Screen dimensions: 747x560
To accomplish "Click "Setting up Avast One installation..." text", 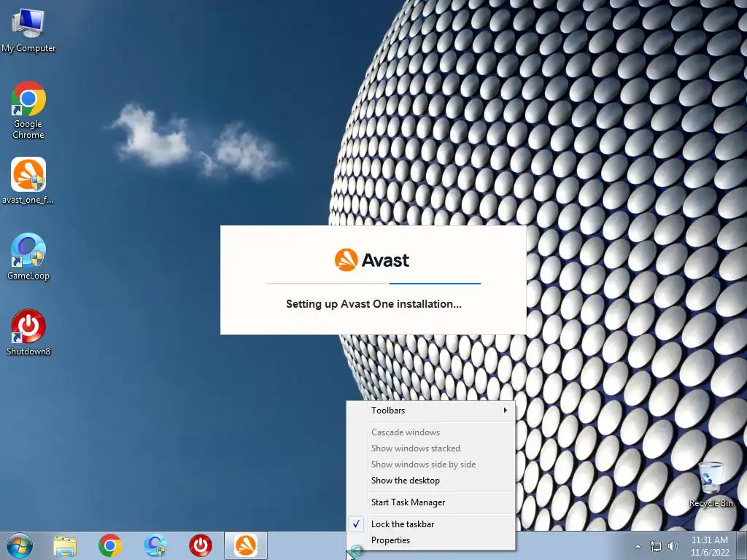I will (373, 304).
